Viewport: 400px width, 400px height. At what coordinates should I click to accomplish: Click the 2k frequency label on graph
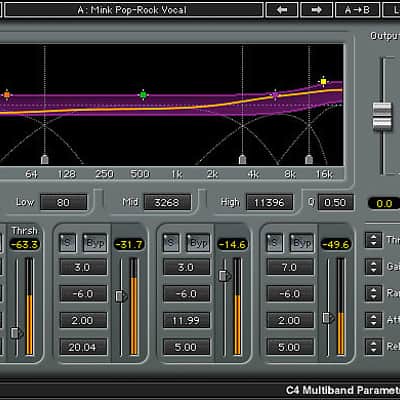pos(212,174)
